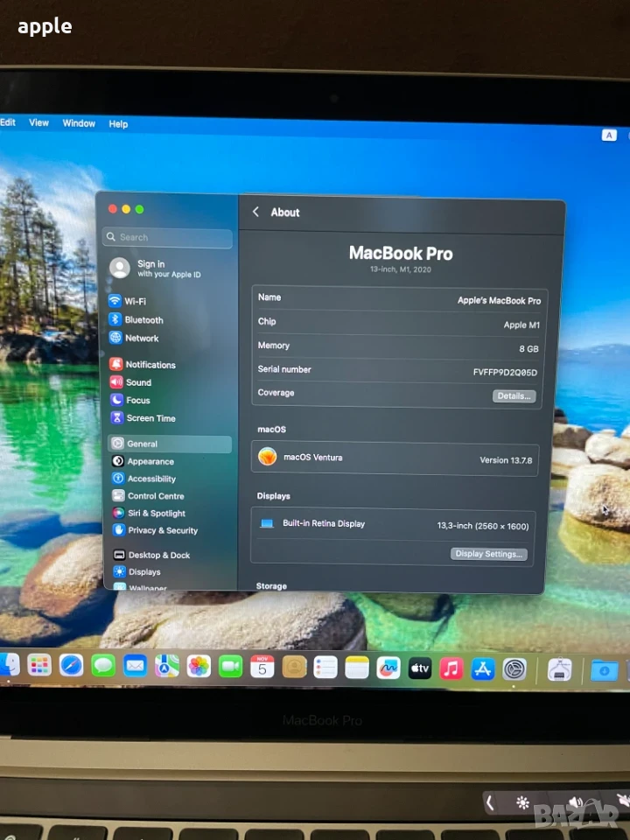
Task: Open Messages from the Dock
Action: (103, 667)
